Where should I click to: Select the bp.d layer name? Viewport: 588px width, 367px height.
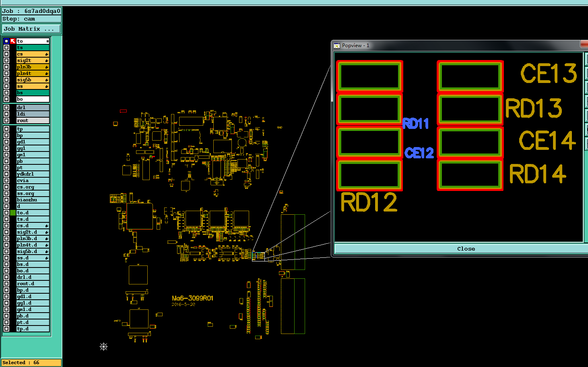pyautogui.click(x=33, y=290)
